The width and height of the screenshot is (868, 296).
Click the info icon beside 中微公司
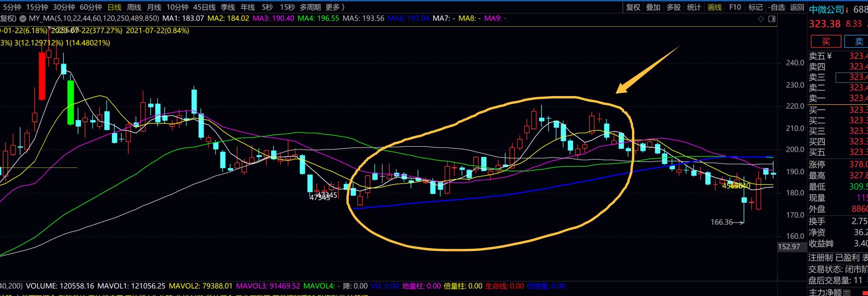(x=847, y=10)
